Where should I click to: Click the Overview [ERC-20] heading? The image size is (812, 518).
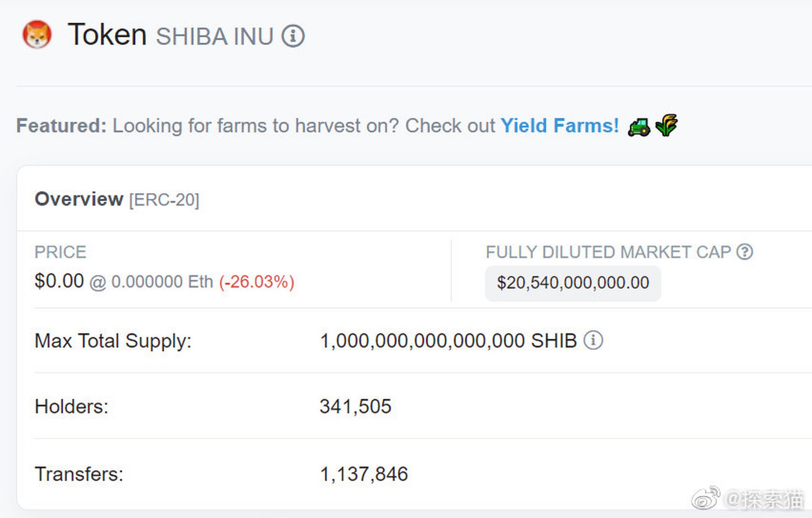[x=117, y=199]
